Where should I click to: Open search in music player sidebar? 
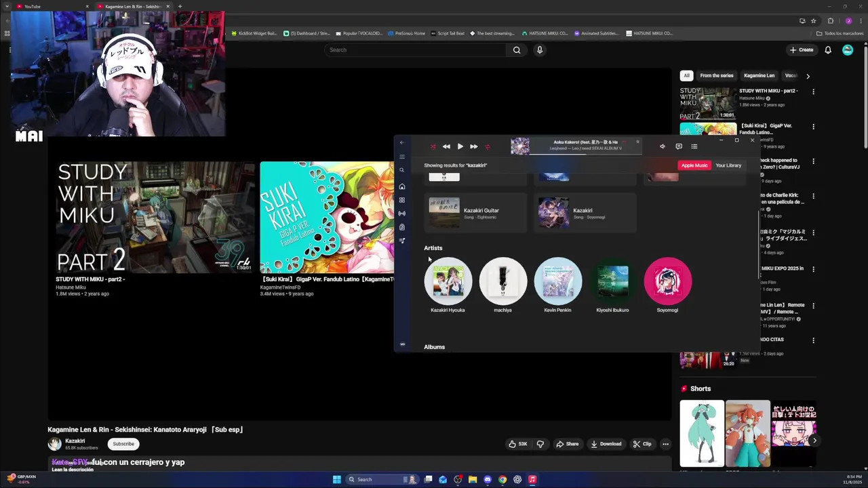401,170
